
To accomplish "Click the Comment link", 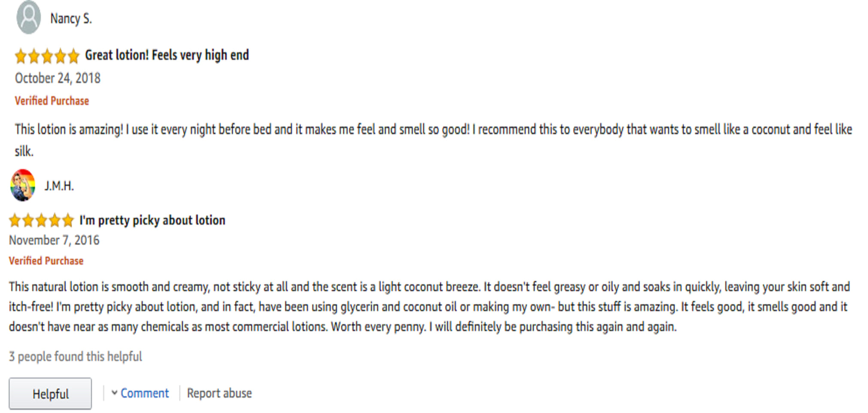I will click(145, 393).
